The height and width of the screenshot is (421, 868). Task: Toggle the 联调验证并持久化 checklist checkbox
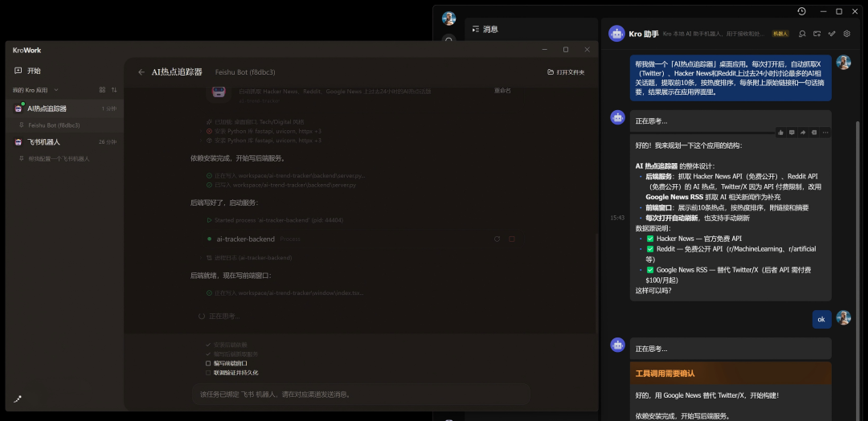point(208,373)
